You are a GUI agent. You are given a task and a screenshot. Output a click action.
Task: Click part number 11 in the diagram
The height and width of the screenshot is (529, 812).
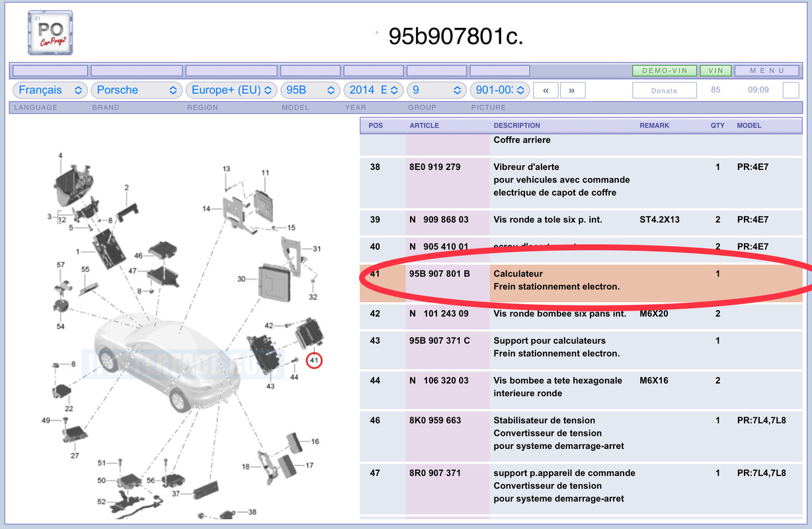(265, 173)
